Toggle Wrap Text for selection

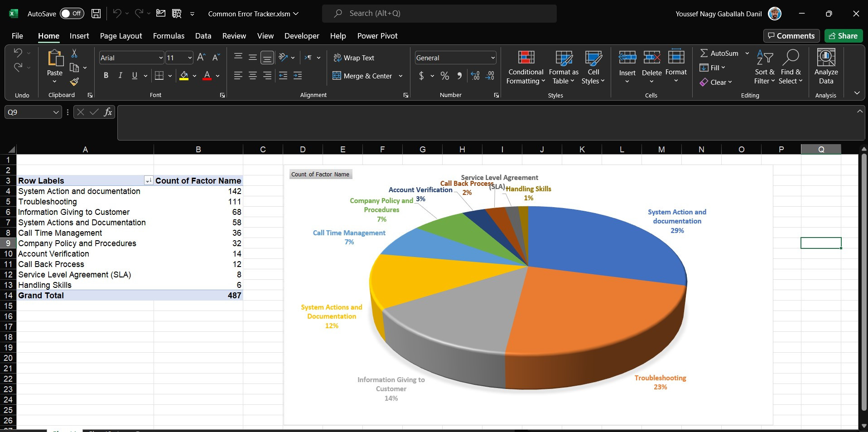tap(354, 58)
